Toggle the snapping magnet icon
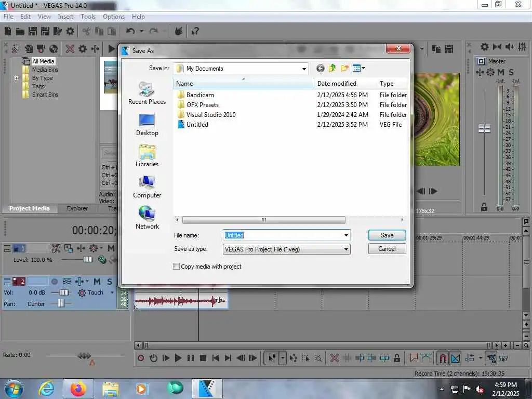This screenshot has height=399, width=532. coord(443,358)
